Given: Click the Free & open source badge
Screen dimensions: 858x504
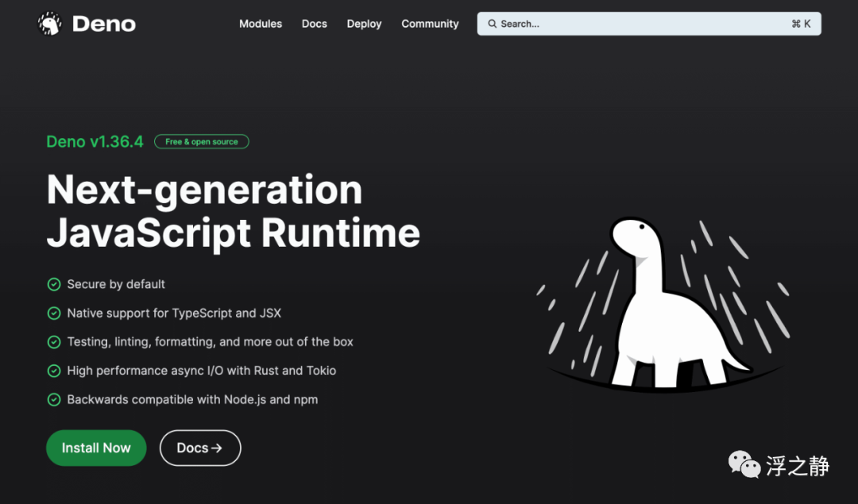Looking at the screenshot, I should [201, 141].
